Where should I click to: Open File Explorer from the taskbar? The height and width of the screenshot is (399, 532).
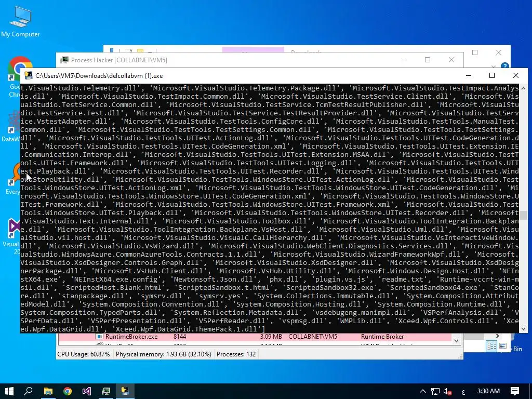[x=48, y=391]
